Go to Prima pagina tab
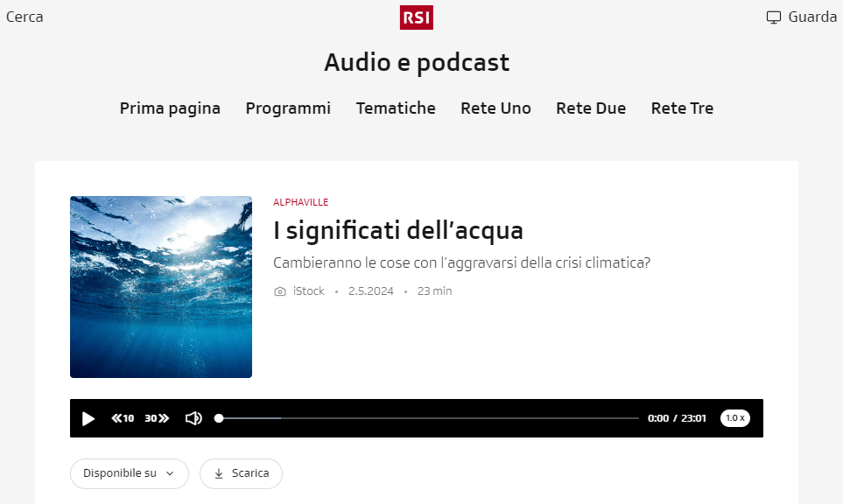This screenshot has height=504, width=843. 170,108
